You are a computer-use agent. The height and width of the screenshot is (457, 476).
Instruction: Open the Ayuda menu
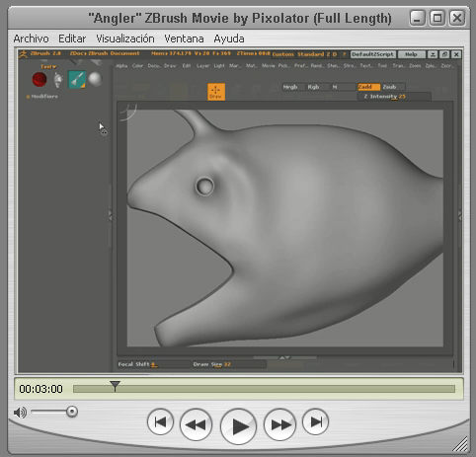pyautogui.click(x=229, y=38)
